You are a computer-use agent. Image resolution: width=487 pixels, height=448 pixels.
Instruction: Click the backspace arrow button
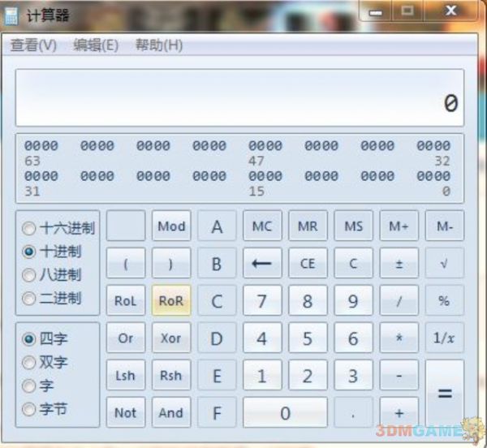261,263
